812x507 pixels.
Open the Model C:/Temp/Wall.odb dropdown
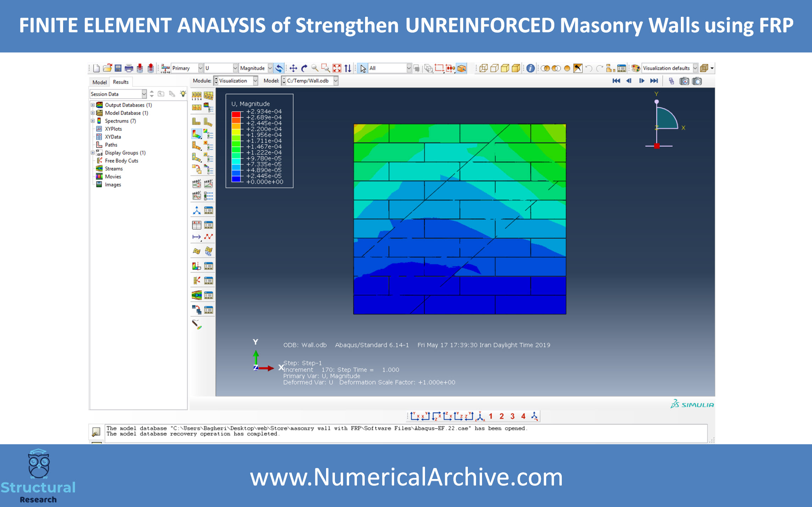coord(336,81)
